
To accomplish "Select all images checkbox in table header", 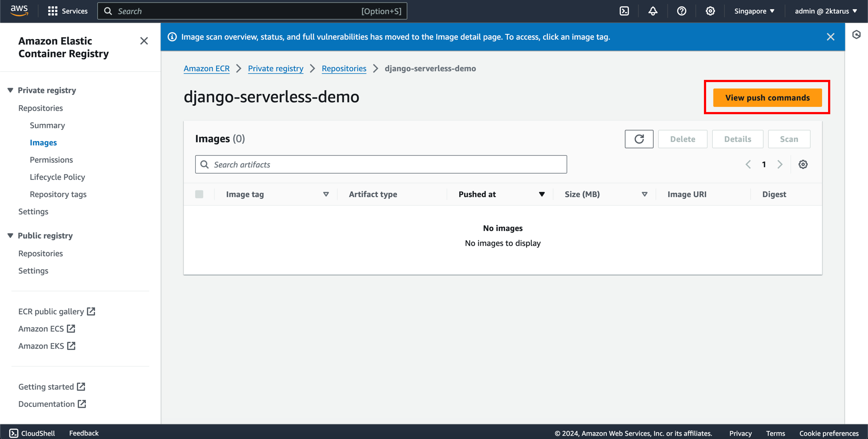I will click(199, 194).
